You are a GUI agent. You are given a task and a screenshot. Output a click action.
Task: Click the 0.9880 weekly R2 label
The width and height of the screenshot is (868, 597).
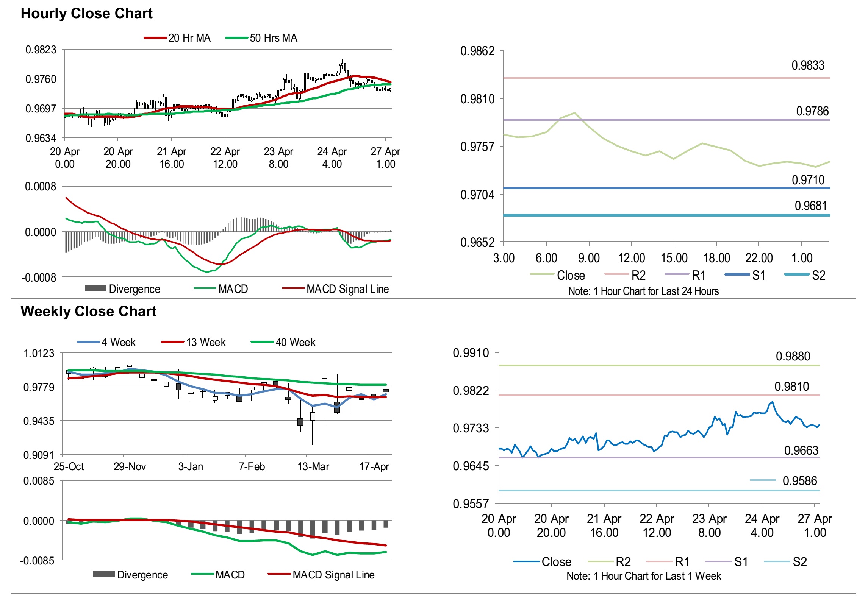pyautogui.click(x=793, y=357)
